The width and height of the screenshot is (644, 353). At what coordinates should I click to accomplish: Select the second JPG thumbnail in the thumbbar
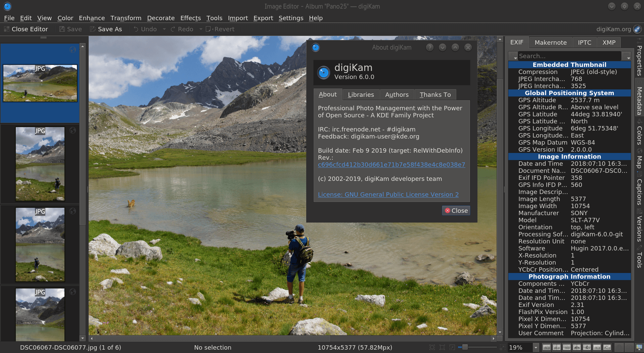(x=40, y=164)
